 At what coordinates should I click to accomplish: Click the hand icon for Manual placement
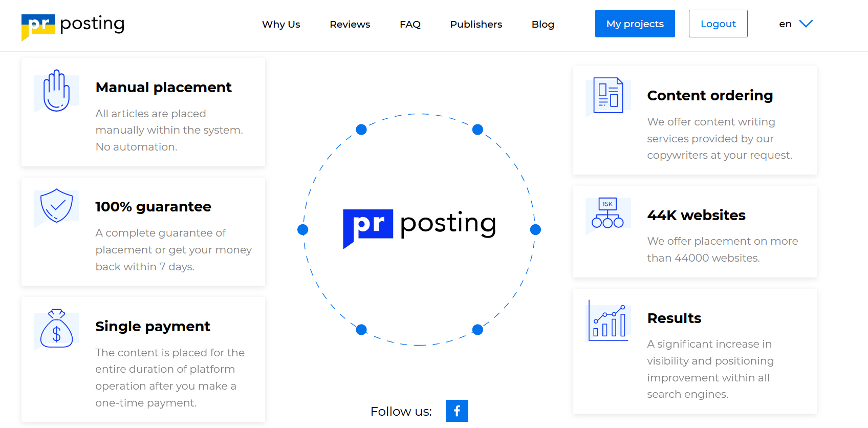pyautogui.click(x=56, y=91)
